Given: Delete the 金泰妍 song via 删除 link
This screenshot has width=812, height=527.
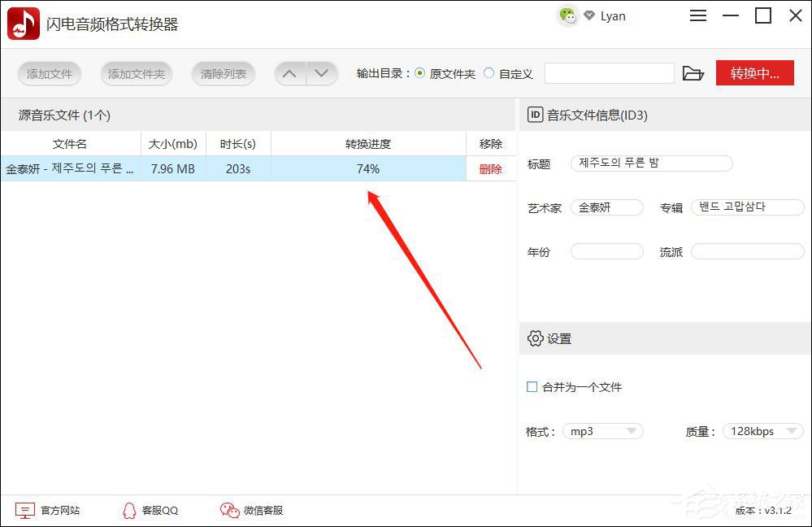Looking at the screenshot, I should click(490, 169).
